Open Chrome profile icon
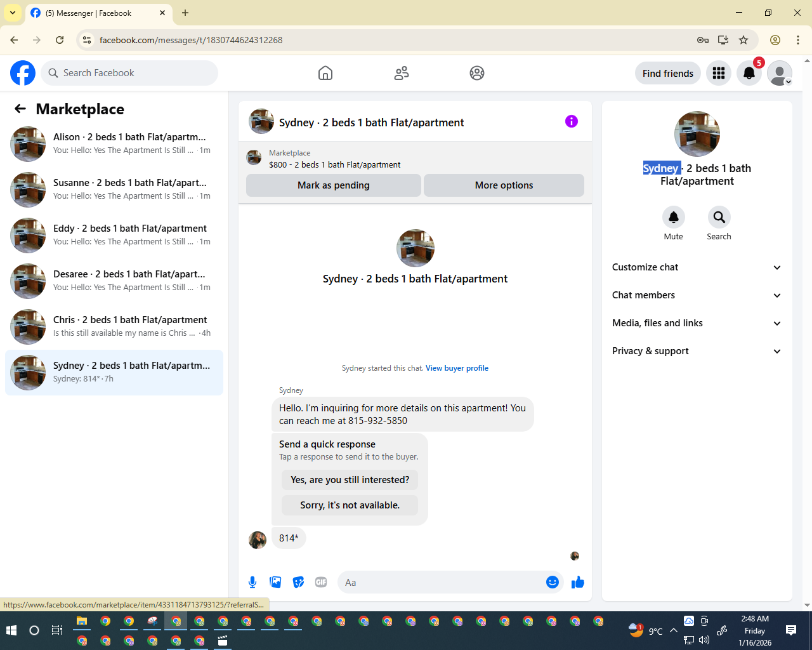 tap(775, 40)
